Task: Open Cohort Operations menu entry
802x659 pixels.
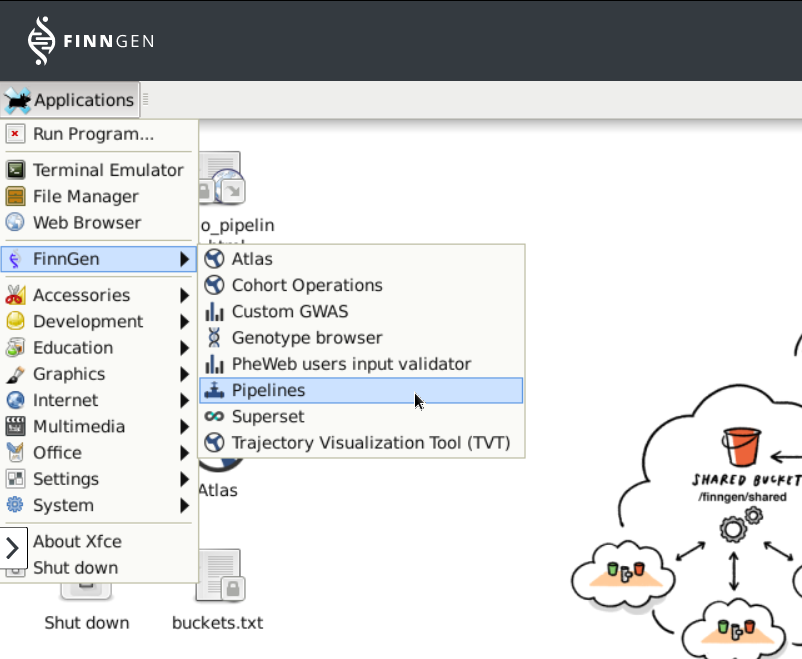Action: point(307,285)
